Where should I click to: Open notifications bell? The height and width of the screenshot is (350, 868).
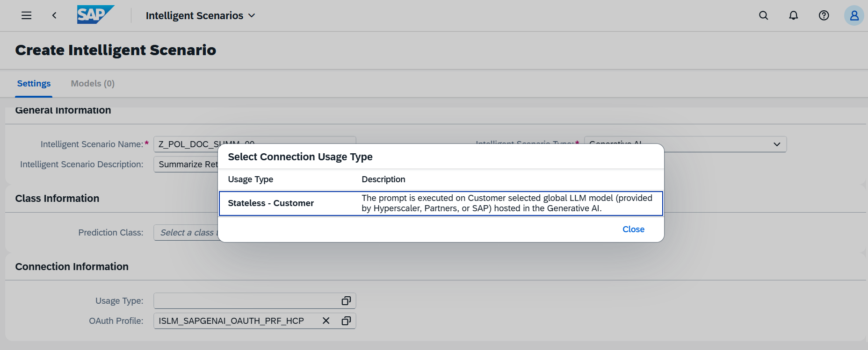(794, 15)
